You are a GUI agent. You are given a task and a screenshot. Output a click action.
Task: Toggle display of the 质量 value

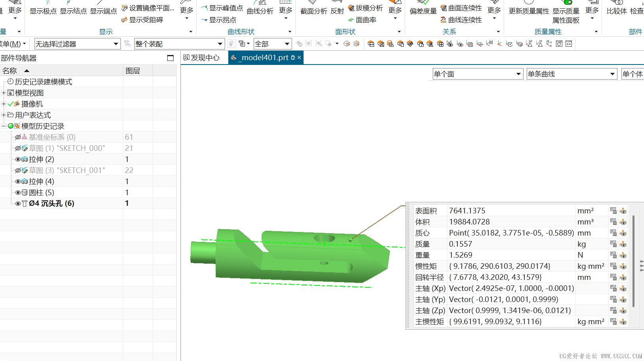tap(623, 244)
